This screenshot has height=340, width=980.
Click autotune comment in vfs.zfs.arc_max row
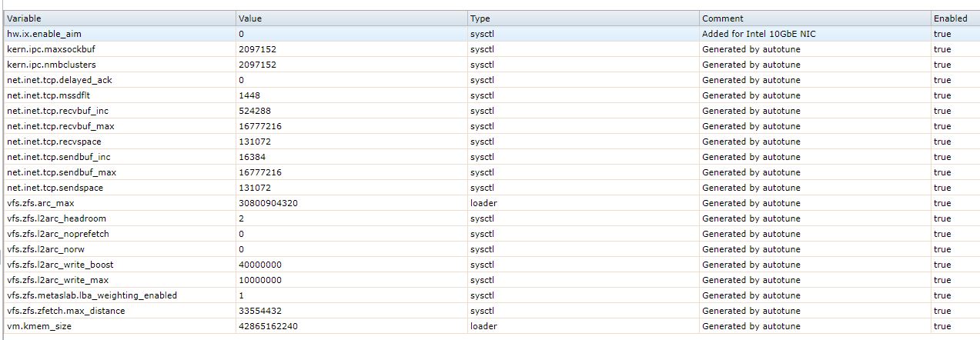(x=751, y=203)
